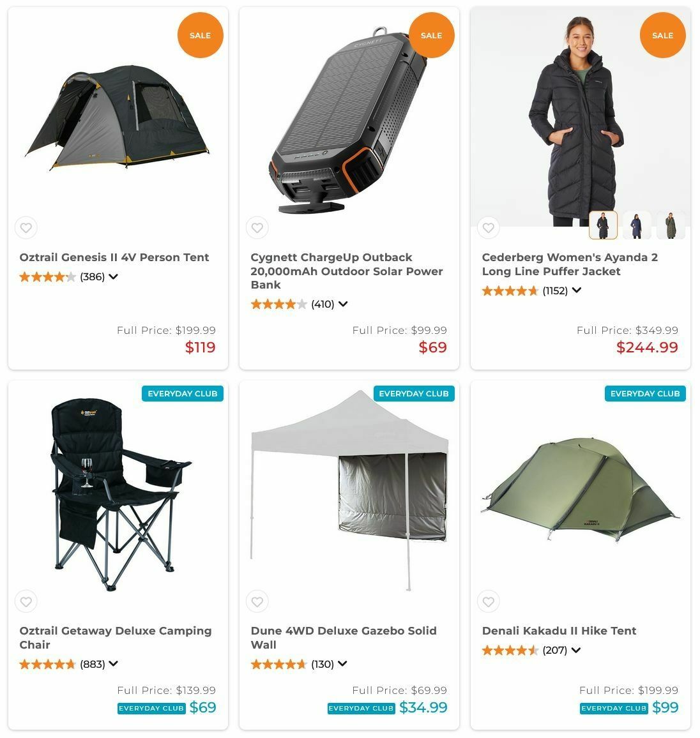The height and width of the screenshot is (738, 700).
Task: Favorite the Cygnett solar power bank
Action: (x=257, y=228)
